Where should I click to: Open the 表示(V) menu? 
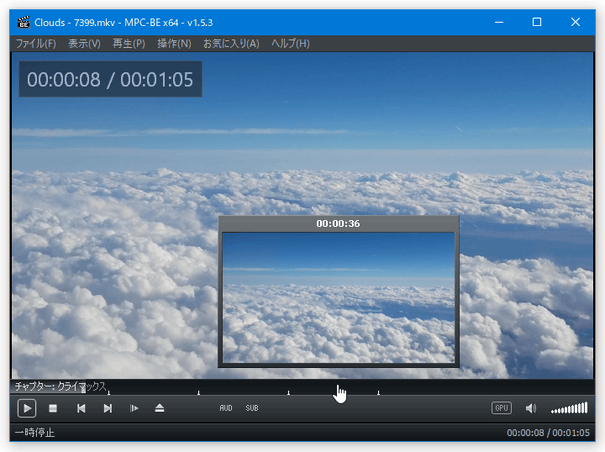click(84, 44)
